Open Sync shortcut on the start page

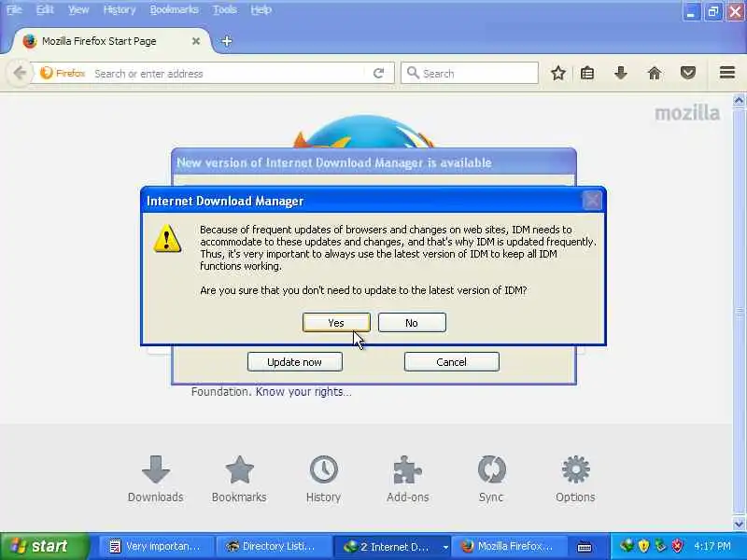(x=491, y=479)
